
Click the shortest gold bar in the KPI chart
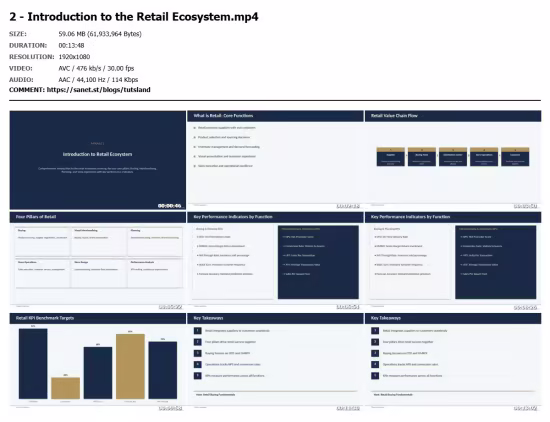(x=66, y=388)
